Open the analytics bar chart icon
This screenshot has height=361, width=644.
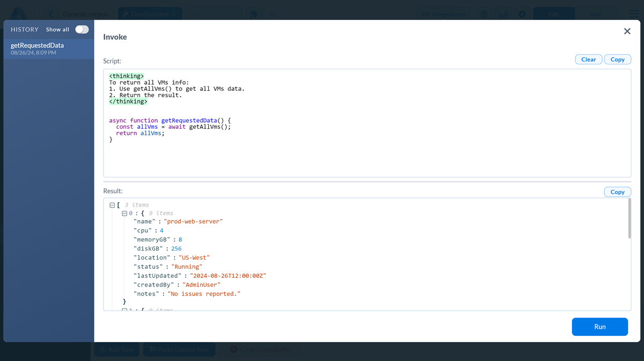(x=503, y=14)
